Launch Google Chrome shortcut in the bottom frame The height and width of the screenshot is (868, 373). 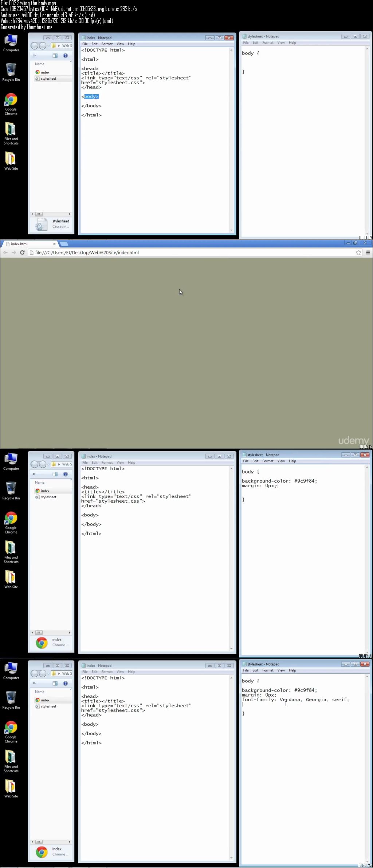pos(11,732)
